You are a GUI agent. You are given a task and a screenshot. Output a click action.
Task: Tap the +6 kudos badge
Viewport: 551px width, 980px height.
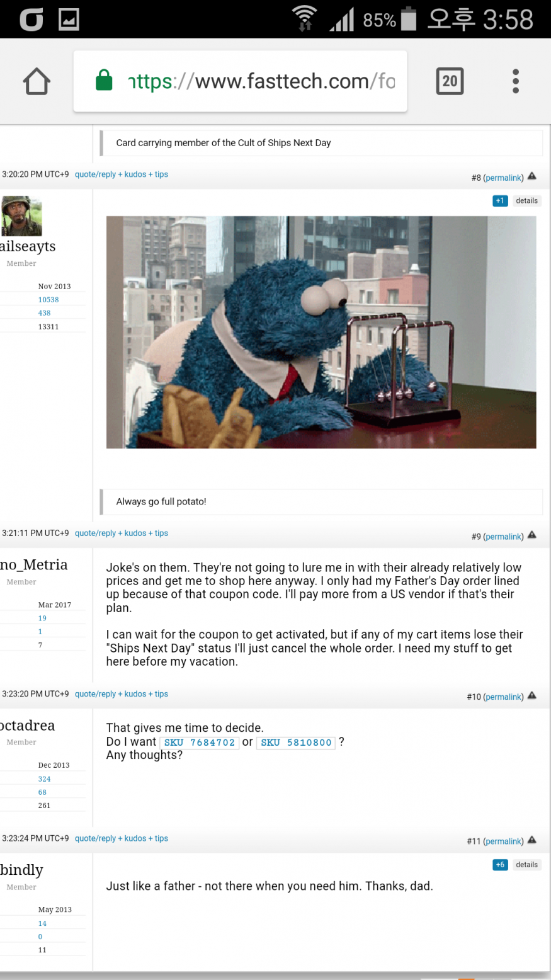click(x=500, y=865)
